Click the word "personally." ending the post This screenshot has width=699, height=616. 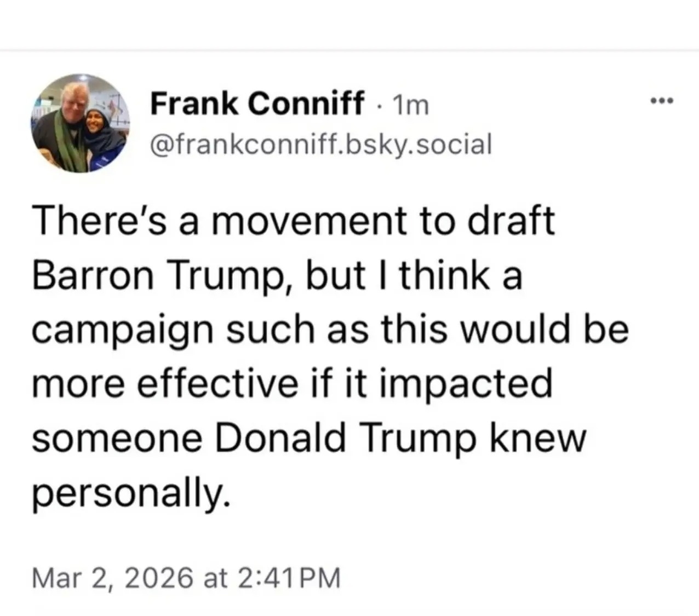click(x=129, y=494)
